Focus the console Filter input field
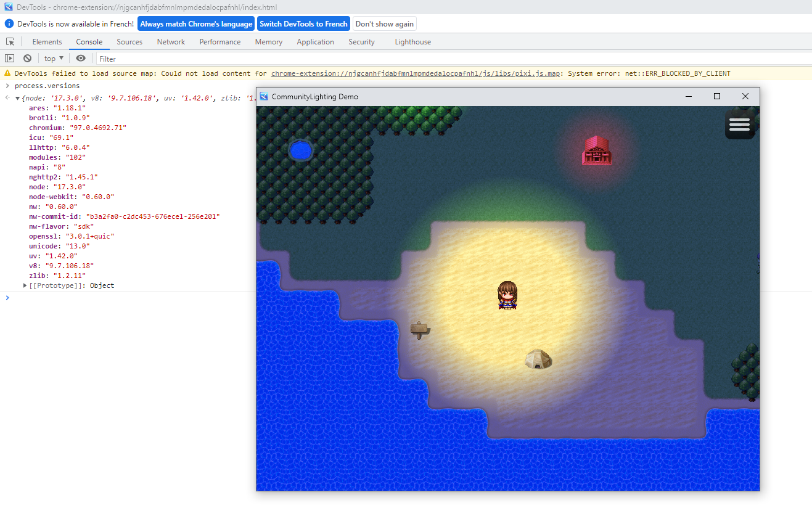 (x=453, y=59)
